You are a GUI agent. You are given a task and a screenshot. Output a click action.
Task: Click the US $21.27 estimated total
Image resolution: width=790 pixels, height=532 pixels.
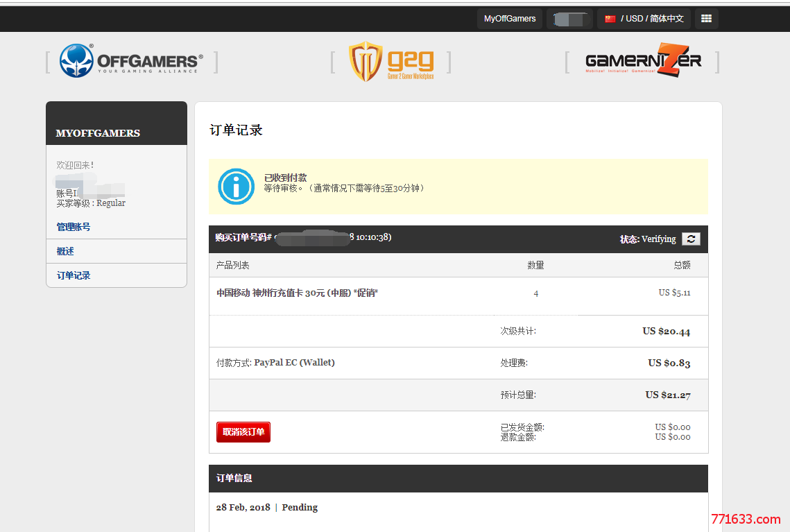[667, 395]
